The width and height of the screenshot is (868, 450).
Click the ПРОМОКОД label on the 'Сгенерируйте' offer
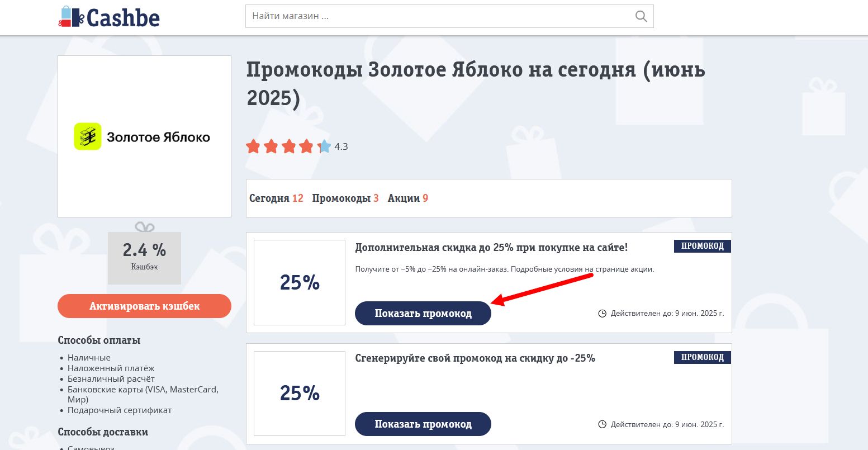pos(703,357)
